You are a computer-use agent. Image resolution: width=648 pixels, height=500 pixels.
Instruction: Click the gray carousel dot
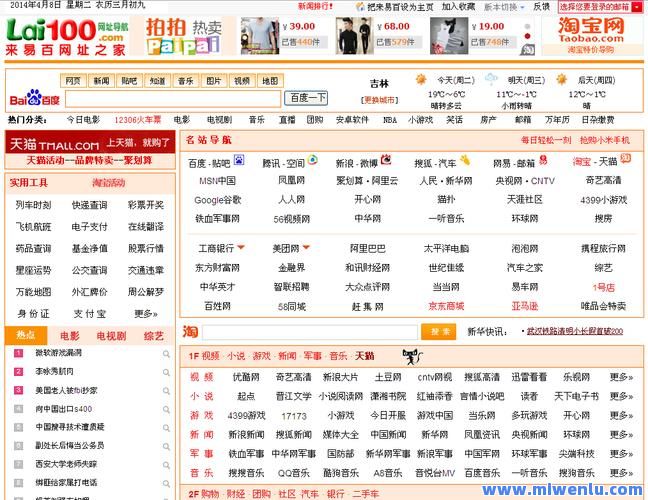tap(527, 26)
